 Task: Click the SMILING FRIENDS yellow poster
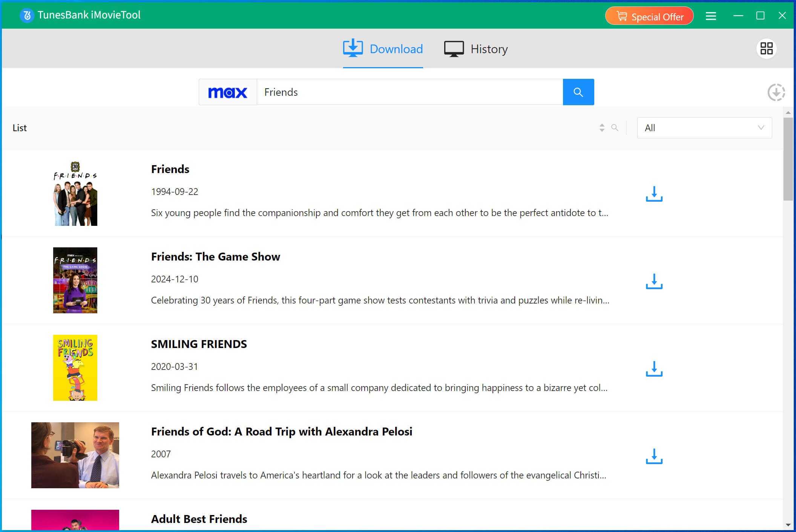click(x=75, y=368)
